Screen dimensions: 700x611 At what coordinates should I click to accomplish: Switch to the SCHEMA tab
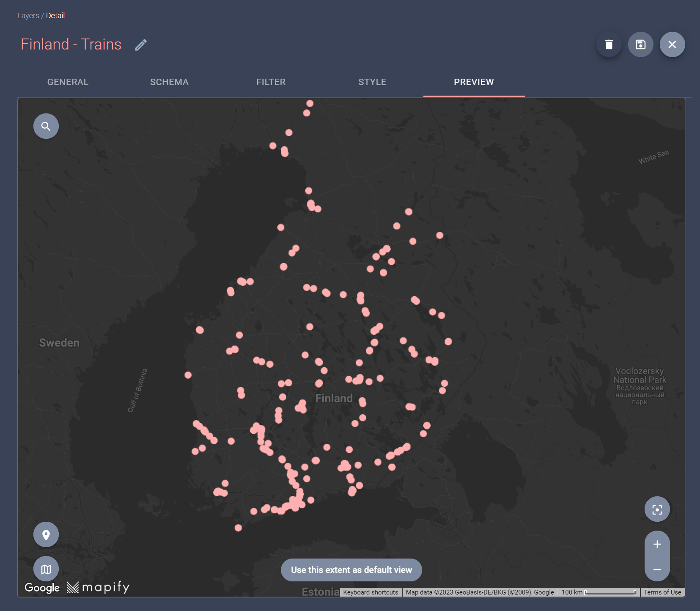click(x=169, y=82)
